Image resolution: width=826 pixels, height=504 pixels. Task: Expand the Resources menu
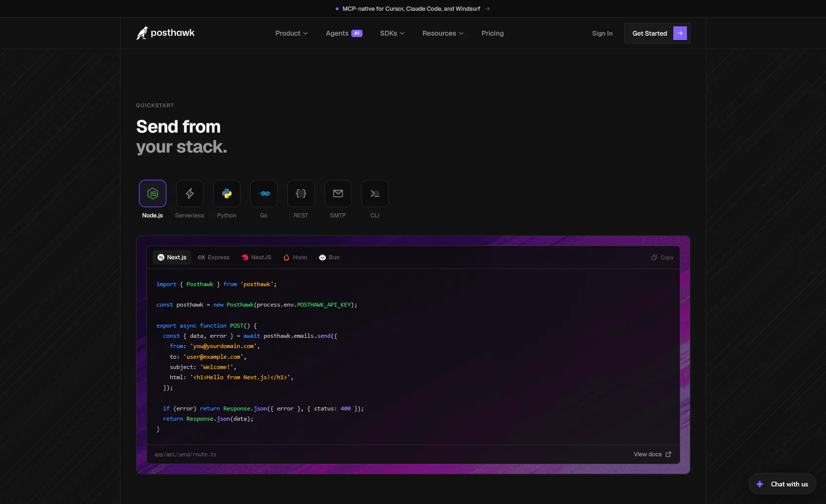[443, 33]
